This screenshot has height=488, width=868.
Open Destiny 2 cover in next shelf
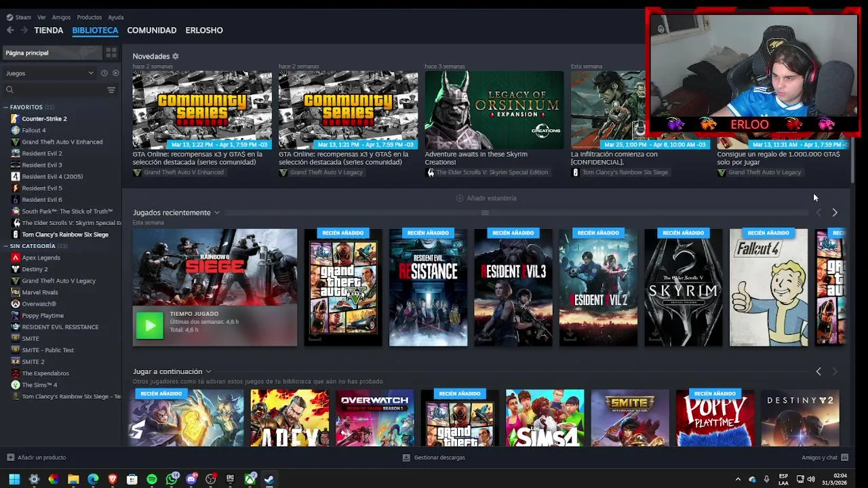800,418
